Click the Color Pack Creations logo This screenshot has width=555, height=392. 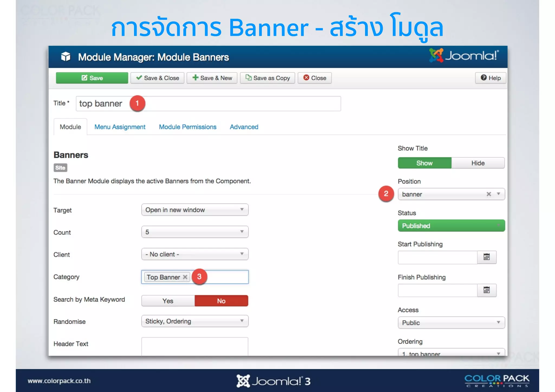pos(497,381)
